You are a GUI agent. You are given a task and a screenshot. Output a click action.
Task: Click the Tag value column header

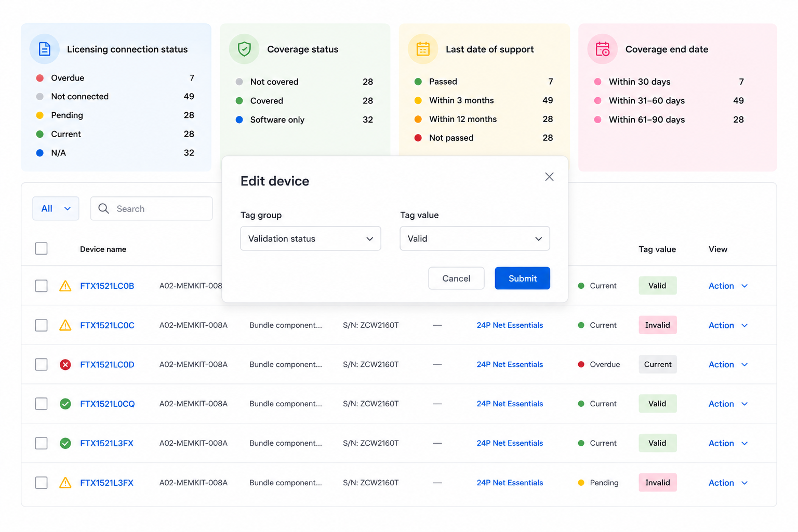tap(657, 249)
